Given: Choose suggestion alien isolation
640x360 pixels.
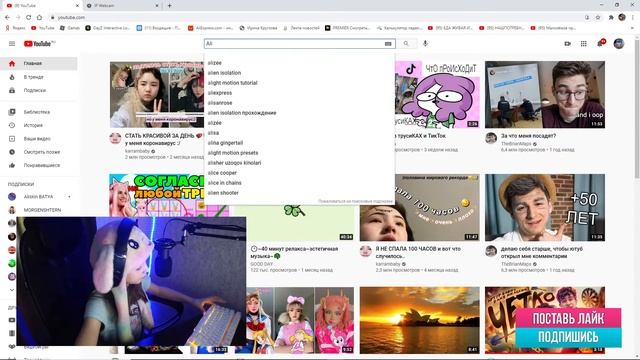Looking at the screenshot, I should (x=300, y=73).
